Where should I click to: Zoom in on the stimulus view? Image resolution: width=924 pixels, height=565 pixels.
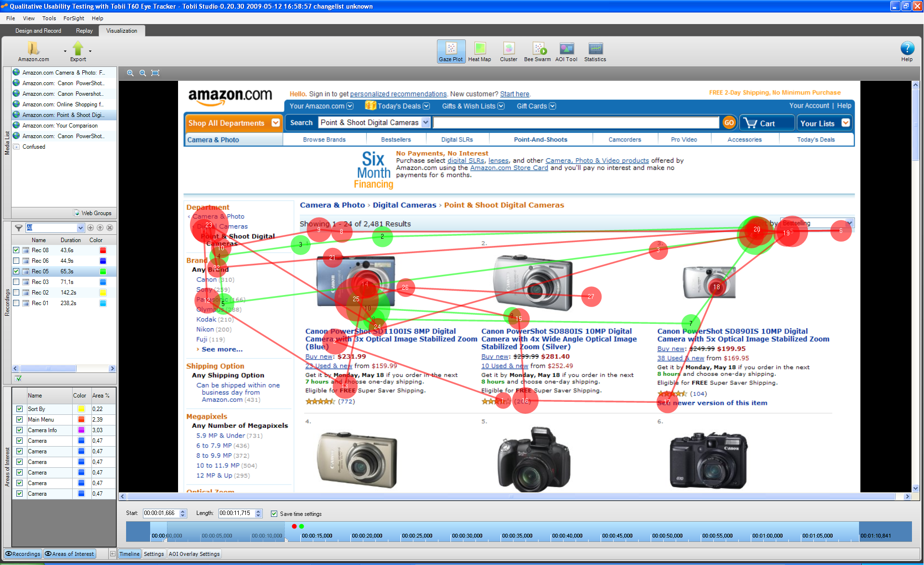[130, 73]
